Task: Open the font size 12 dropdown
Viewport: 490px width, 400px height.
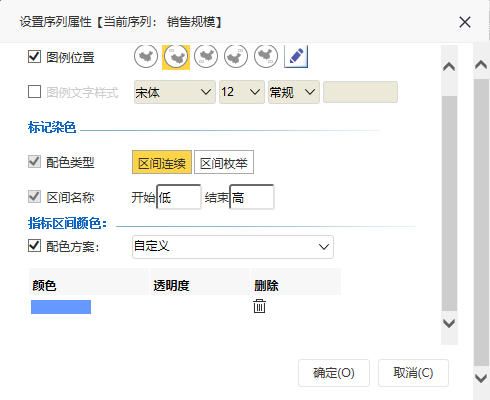Action: [242, 92]
